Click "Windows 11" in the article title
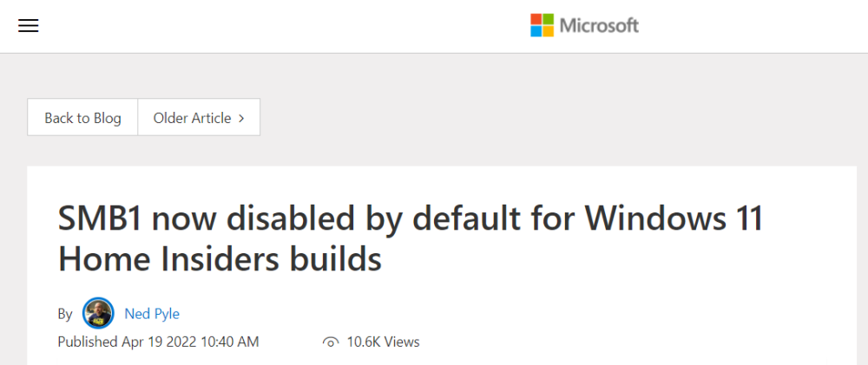The image size is (868, 365). (x=674, y=218)
